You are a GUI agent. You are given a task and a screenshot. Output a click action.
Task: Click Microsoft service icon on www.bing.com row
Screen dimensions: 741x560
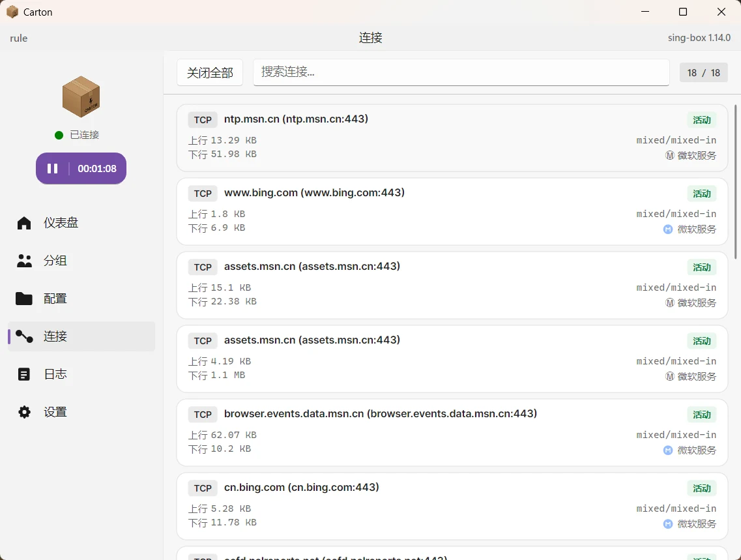668,229
